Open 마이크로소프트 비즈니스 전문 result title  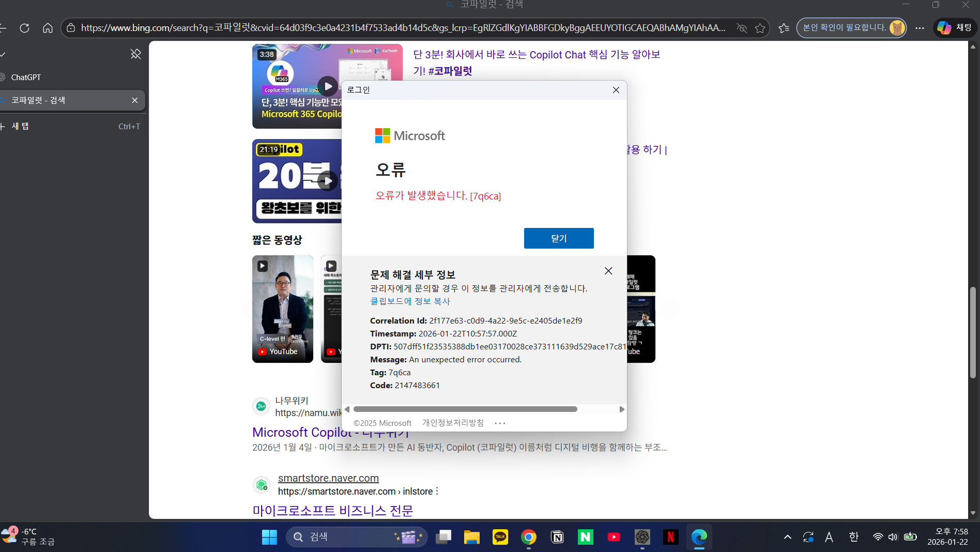pyautogui.click(x=333, y=511)
